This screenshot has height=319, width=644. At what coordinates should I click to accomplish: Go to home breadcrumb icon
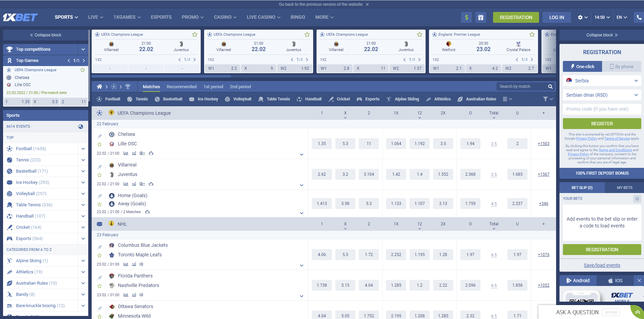tap(99, 86)
